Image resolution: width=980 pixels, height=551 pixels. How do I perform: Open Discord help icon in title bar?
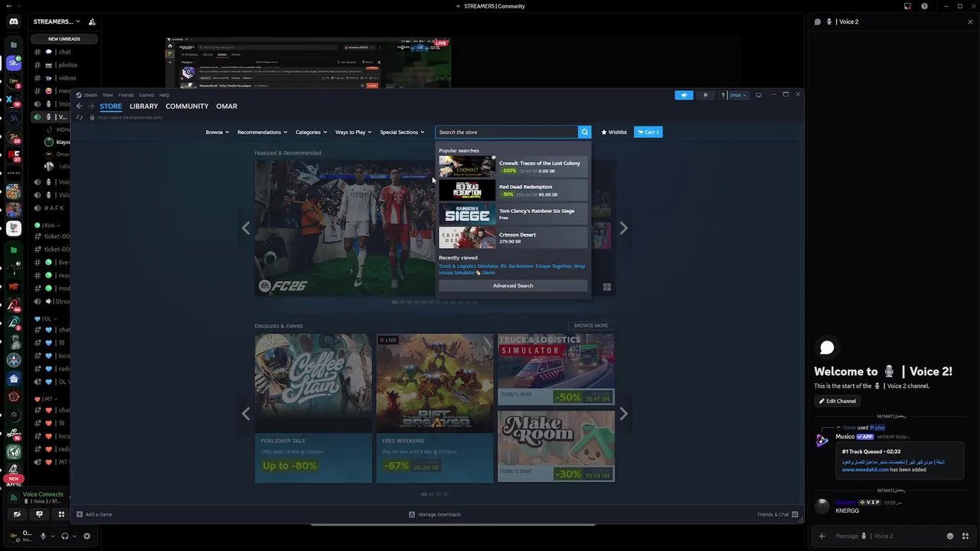tap(924, 6)
